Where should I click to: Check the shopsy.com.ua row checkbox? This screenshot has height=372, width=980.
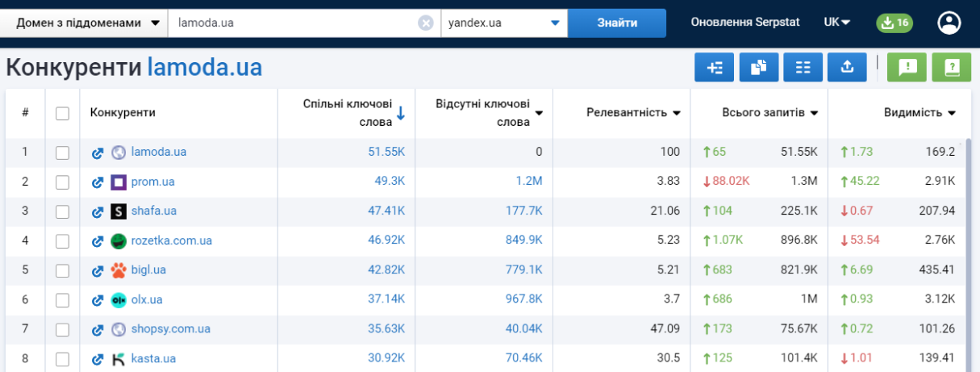pyautogui.click(x=62, y=330)
